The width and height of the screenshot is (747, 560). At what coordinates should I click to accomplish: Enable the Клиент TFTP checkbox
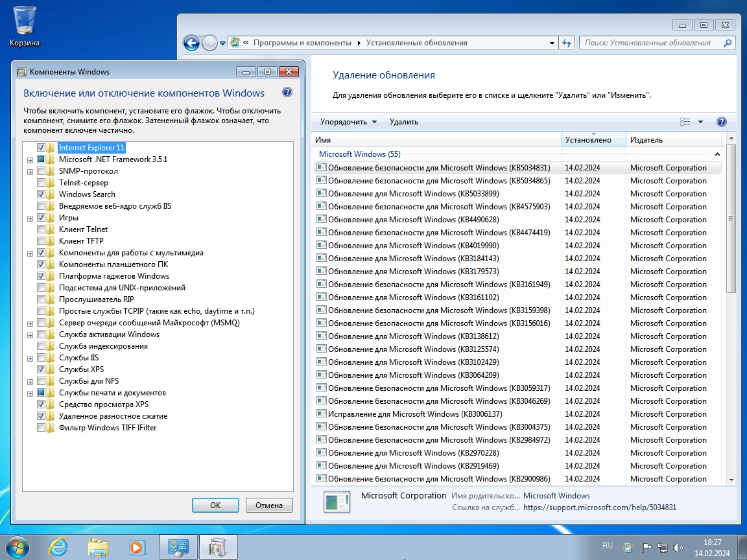pyautogui.click(x=41, y=241)
